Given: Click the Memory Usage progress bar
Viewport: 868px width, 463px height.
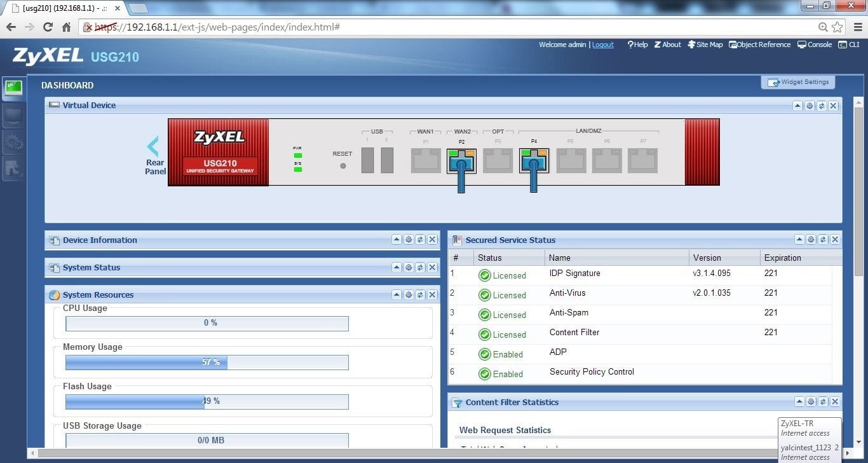Looking at the screenshot, I should [x=207, y=363].
